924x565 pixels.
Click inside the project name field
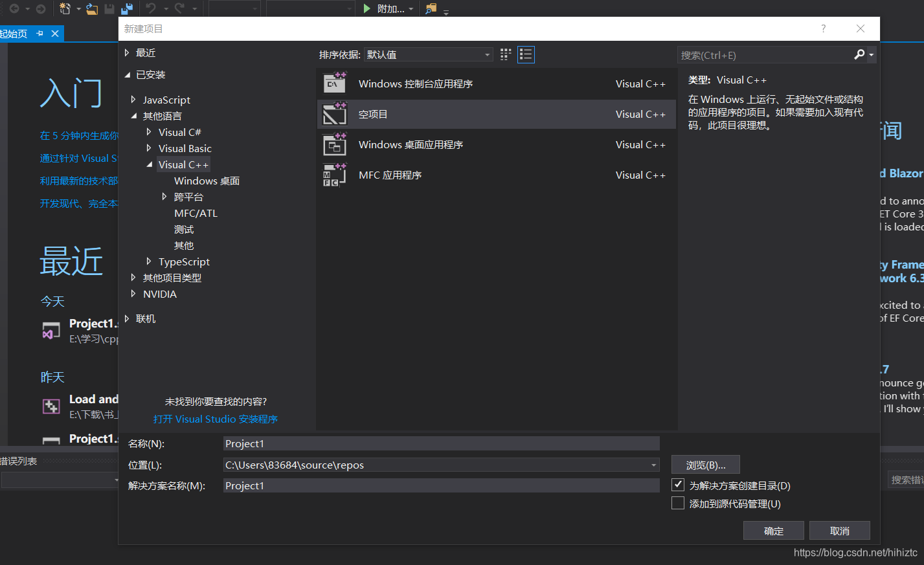[x=442, y=443]
